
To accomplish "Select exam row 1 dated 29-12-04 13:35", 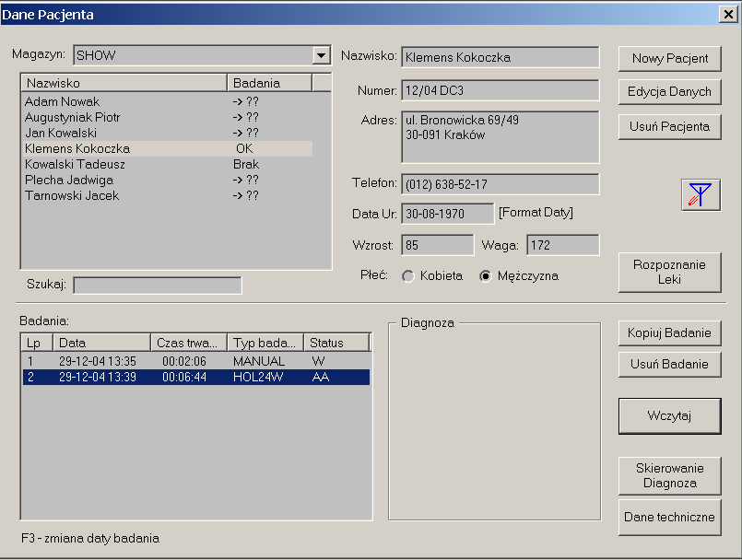I will click(x=196, y=361).
